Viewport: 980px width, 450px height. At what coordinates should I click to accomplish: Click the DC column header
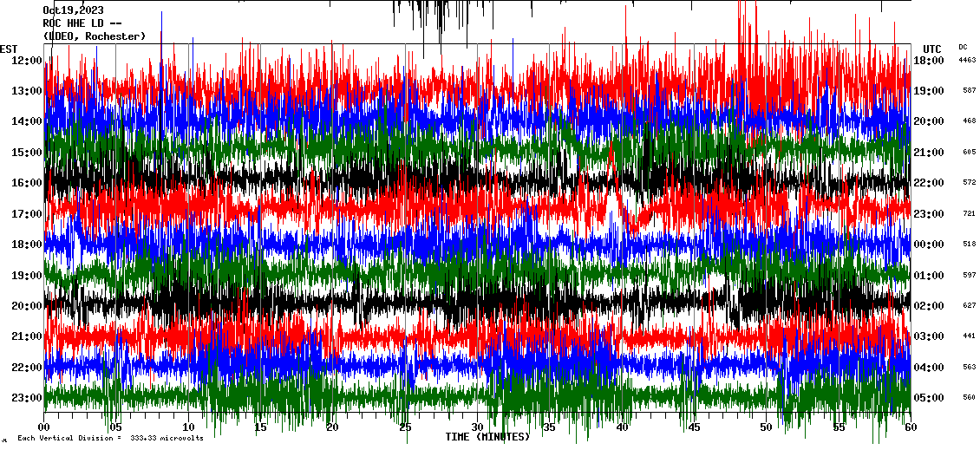click(963, 47)
